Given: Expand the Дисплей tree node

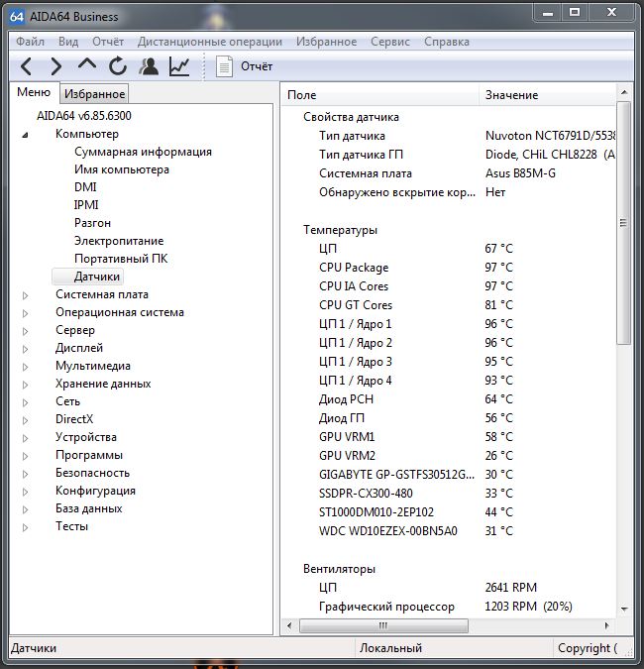Looking at the screenshot, I should pyautogui.click(x=25, y=349).
